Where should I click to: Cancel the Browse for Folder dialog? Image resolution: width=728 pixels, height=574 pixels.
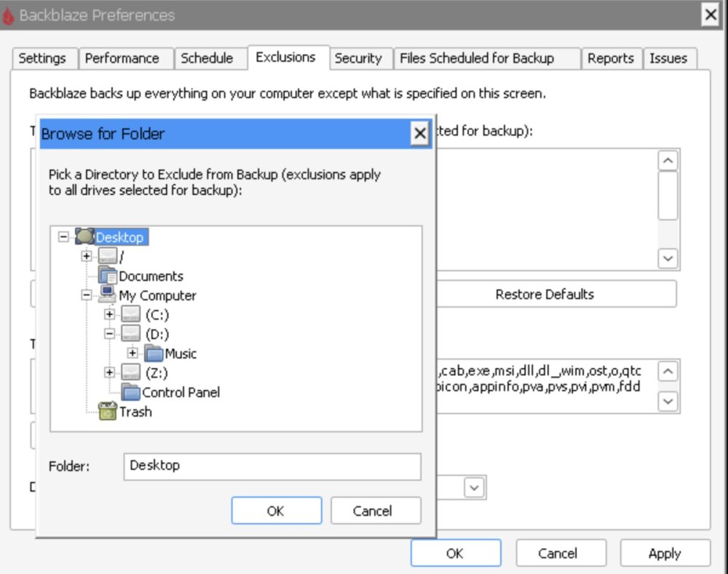376,511
